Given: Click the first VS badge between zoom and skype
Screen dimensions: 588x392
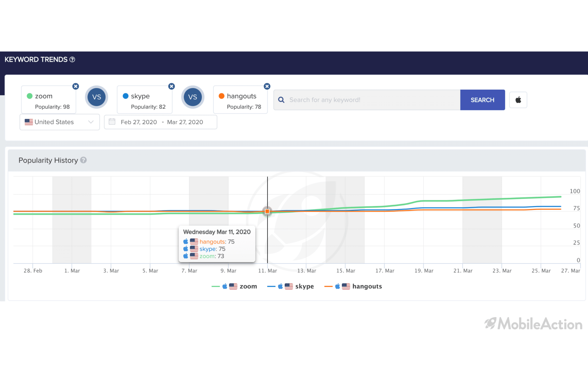Looking at the screenshot, I should (x=96, y=97).
